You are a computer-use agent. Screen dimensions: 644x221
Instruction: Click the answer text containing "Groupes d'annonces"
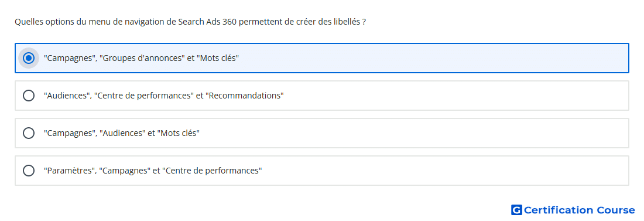(x=141, y=58)
